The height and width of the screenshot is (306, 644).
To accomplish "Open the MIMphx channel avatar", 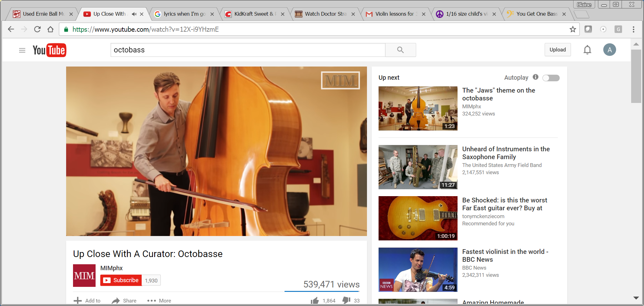I will point(84,276).
